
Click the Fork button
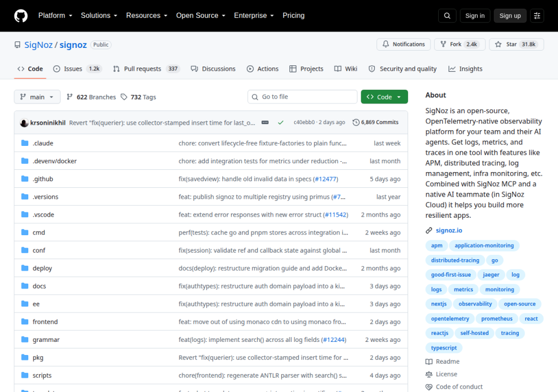(460, 45)
